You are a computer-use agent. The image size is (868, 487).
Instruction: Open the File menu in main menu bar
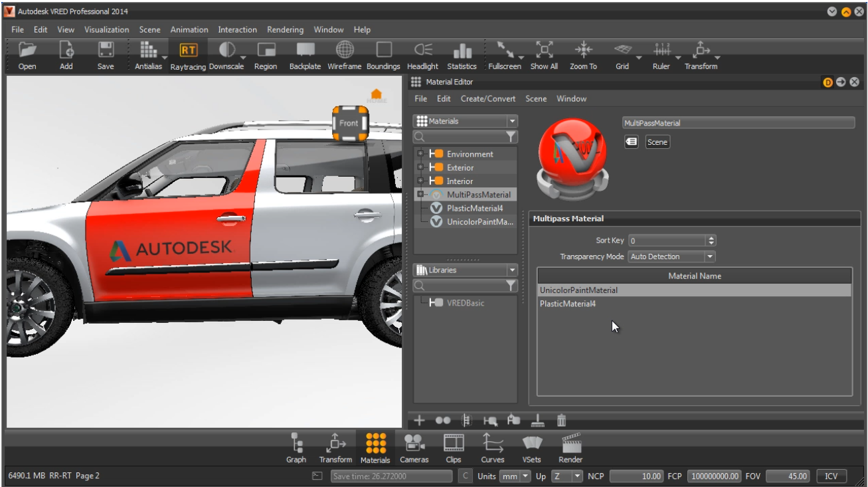pos(18,30)
